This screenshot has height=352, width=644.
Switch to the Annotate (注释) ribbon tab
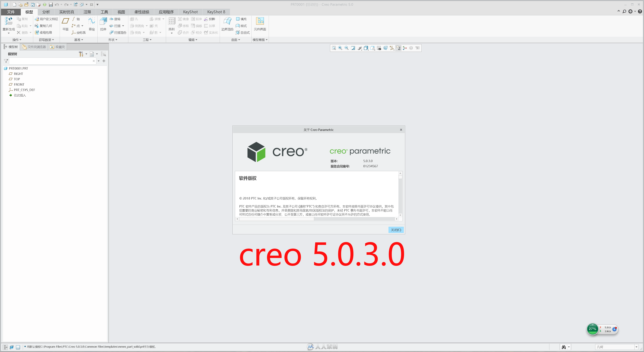(x=87, y=12)
